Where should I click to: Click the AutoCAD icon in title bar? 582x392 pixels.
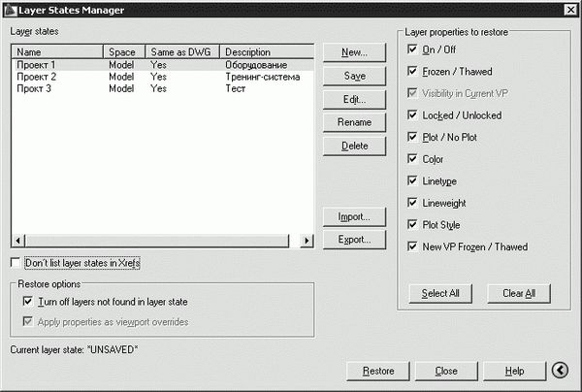point(11,10)
